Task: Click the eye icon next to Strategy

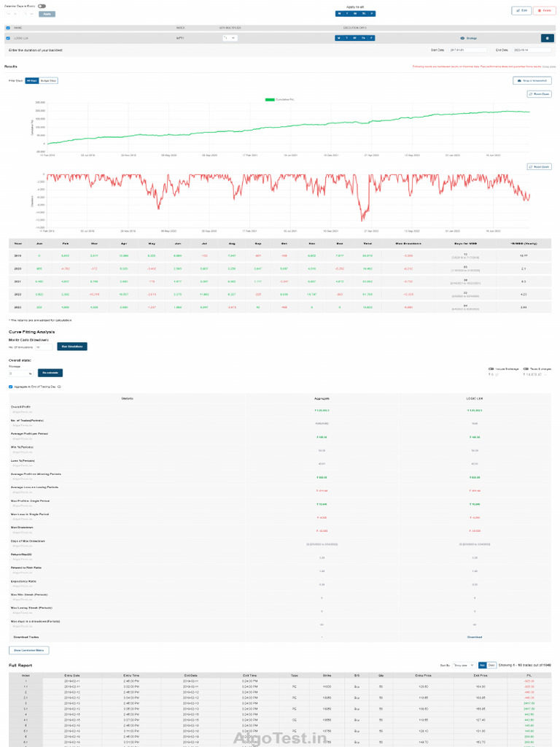Action: (x=462, y=38)
